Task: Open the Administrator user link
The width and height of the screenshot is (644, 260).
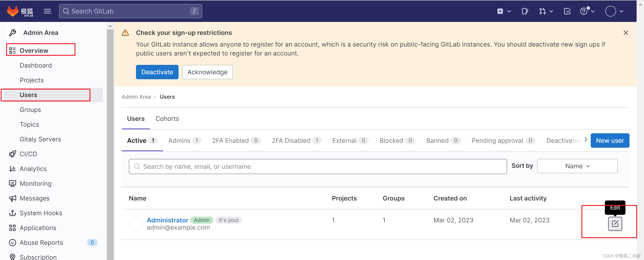Action: click(167, 220)
